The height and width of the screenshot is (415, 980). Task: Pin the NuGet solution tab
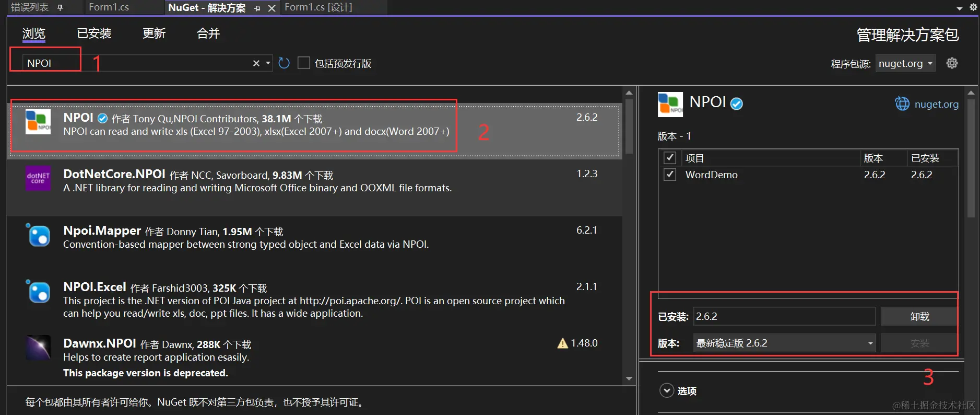tap(257, 8)
